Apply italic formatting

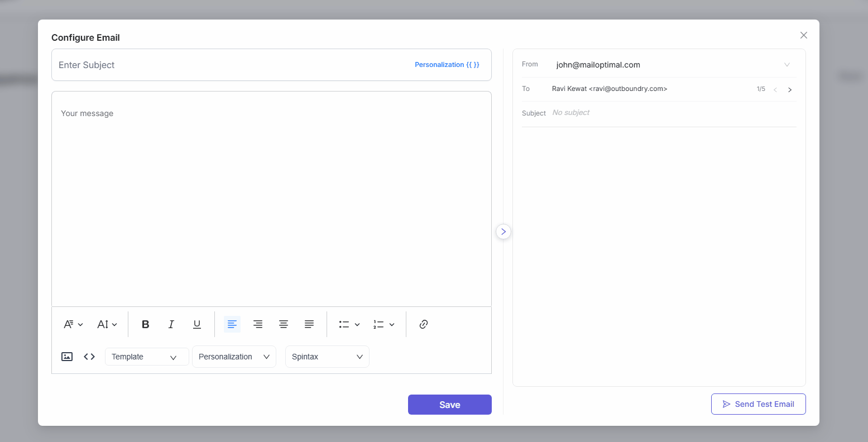tap(171, 324)
